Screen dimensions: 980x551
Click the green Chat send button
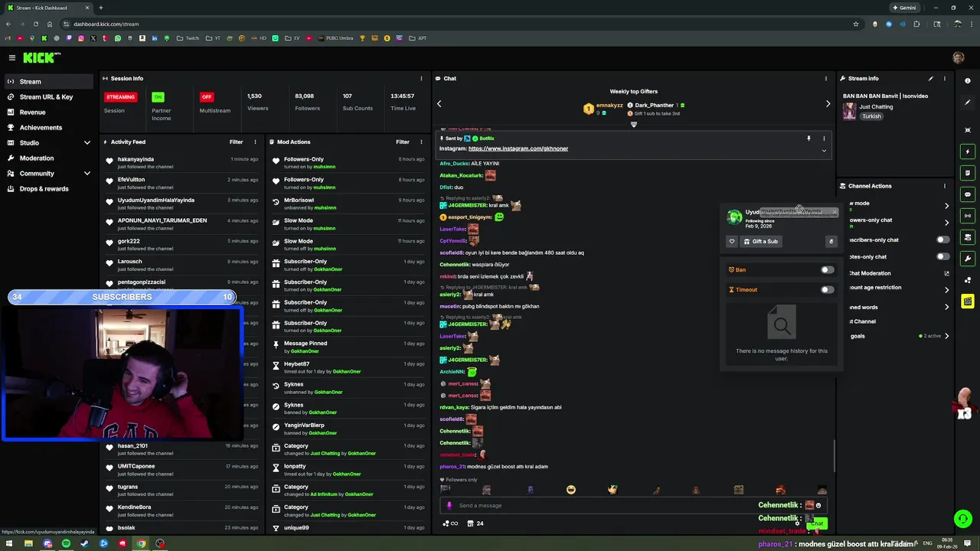[x=818, y=523]
